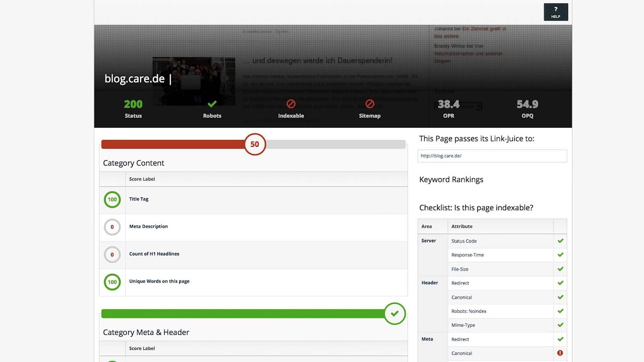
Task: Click the Area column header
Action: coord(427,226)
